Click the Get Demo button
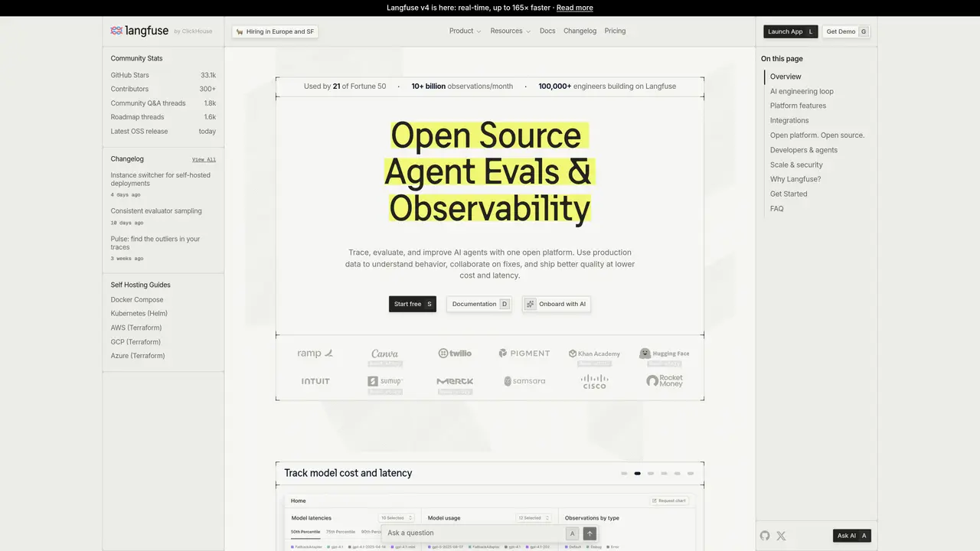The height and width of the screenshot is (551, 980). tap(846, 31)
